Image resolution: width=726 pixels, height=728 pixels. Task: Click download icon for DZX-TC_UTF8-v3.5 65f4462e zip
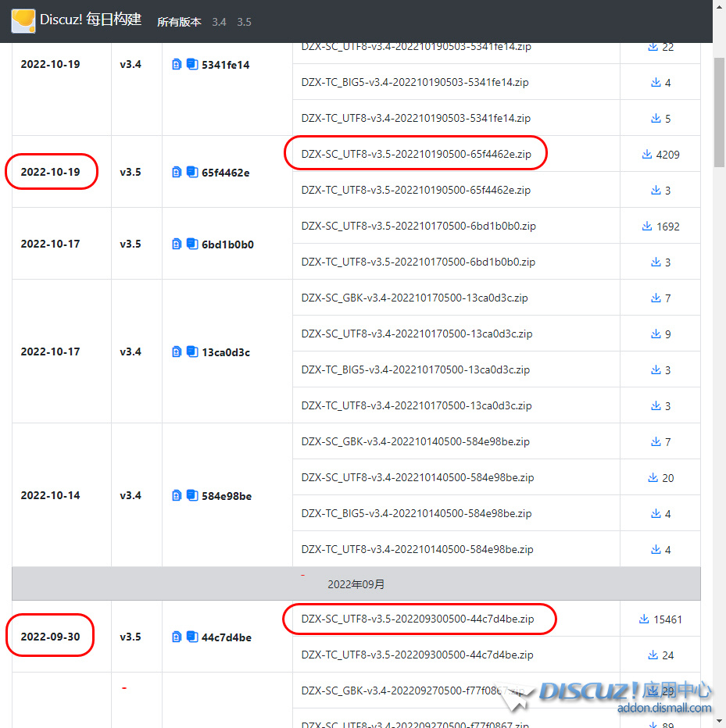click(656, 190)
